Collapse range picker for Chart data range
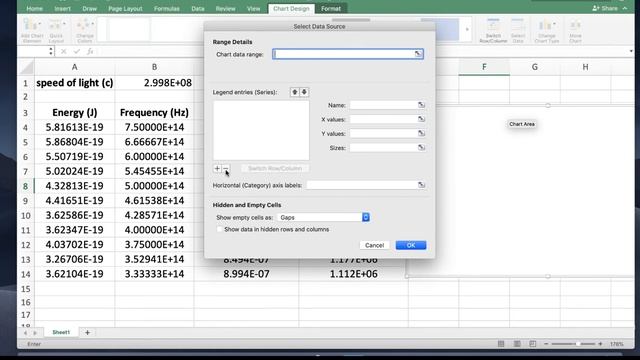 [x=418, y=54]
